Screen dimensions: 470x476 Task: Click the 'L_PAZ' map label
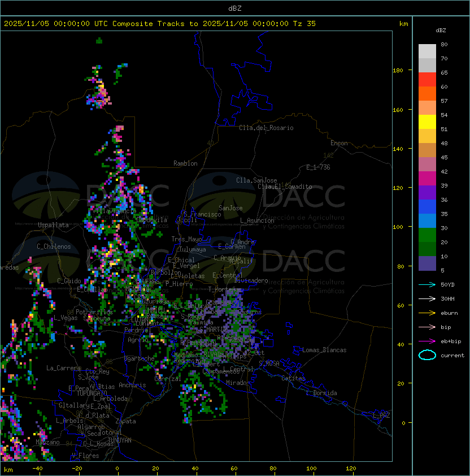click(381, 416)
